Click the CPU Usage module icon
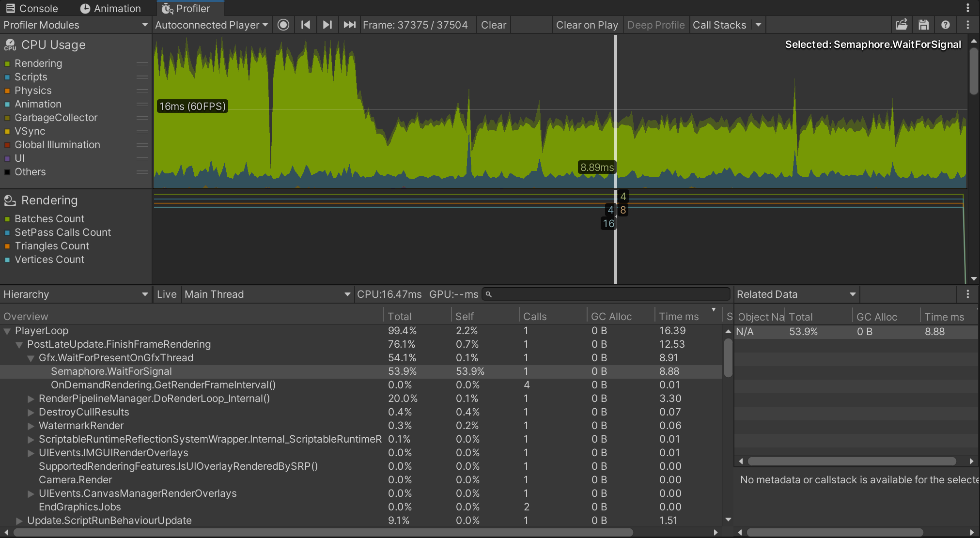The image size is (980, 538). (x=10, y=45)
